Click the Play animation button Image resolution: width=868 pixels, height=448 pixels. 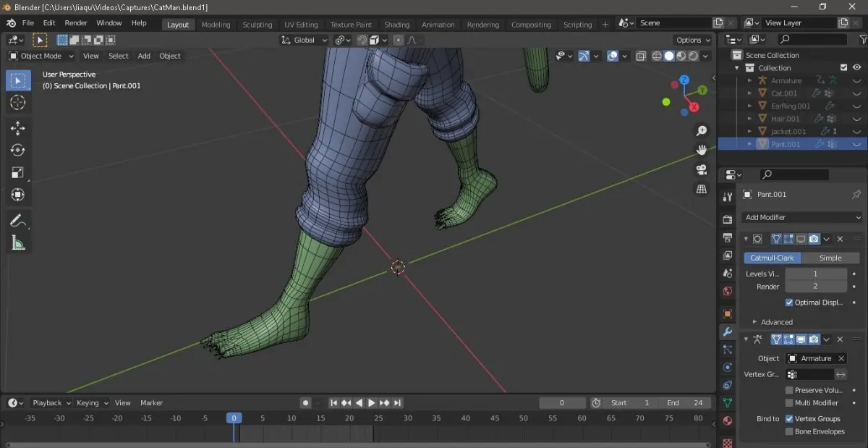[372, 403]
